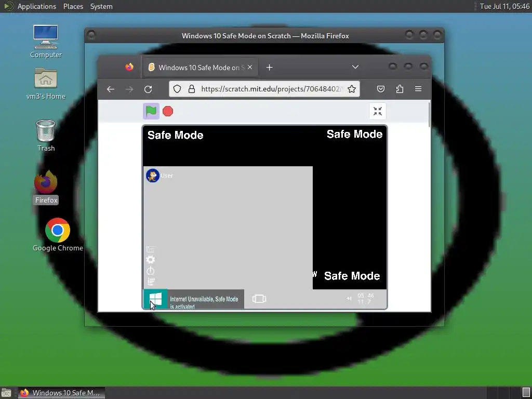
Task: Select the Firefox desktop icon
Action: [x=46, y=188]
